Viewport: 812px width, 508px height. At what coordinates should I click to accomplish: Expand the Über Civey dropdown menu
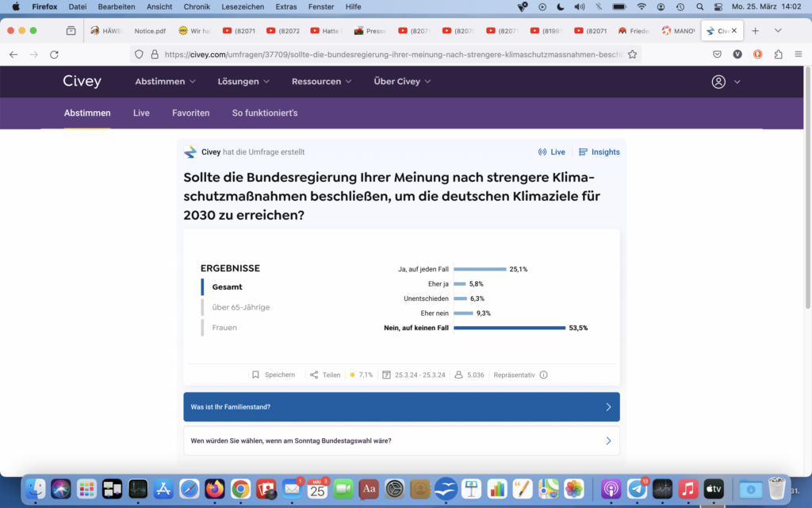coord(402,82)
